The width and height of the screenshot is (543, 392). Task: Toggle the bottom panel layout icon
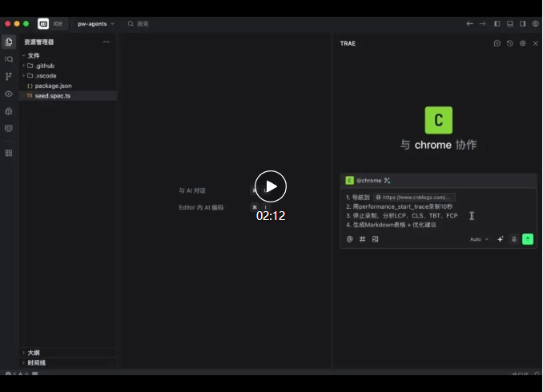509,23
